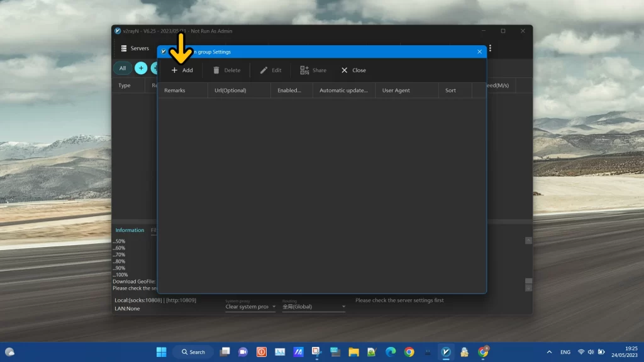Click the teal circular plus icon
This screenshot has width=644, height=362.
click(141, 68)
